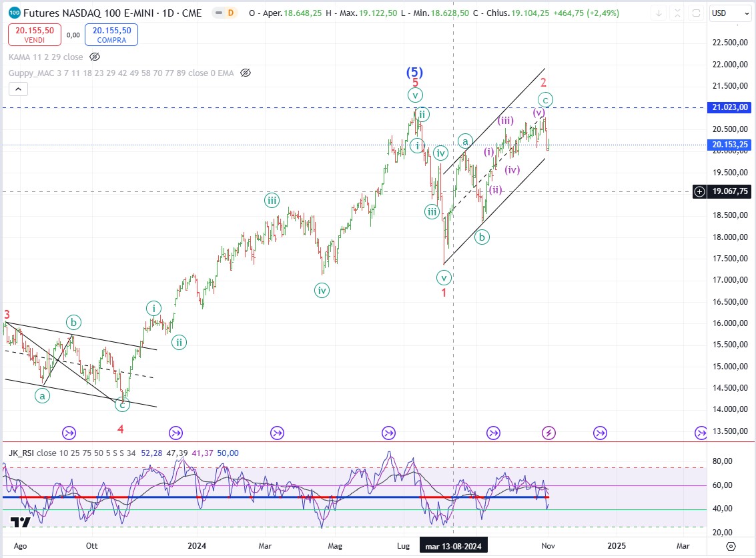The height and width of the screenshot is (558, 756).
Task: Select the red 4 wave label
Action: [121, 429]
